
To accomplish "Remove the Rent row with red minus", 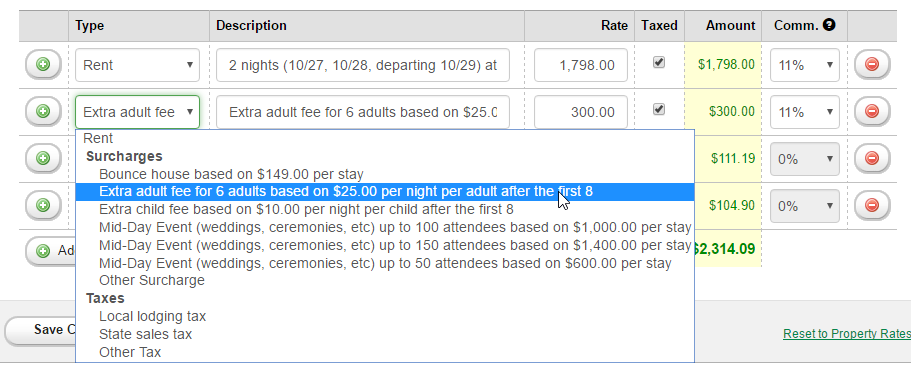I will tap(872, 65).
